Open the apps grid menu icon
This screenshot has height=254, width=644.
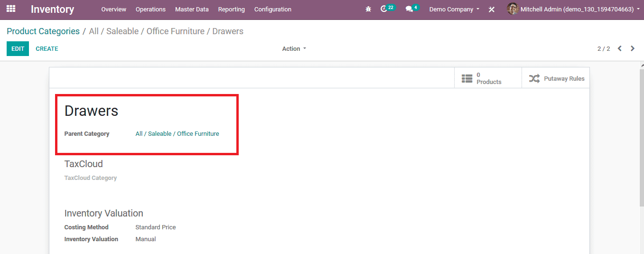pyautogui.click(x=10, y=9)
